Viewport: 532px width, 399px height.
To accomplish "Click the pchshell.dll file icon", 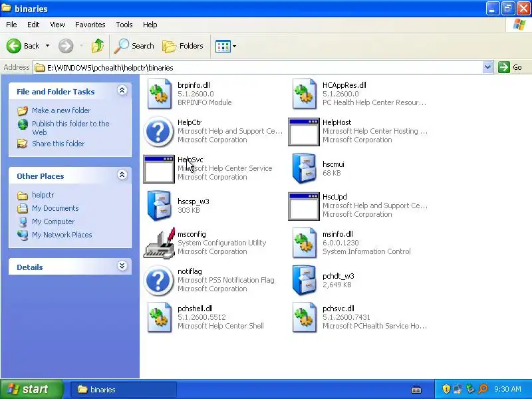I will pos(159,318).
